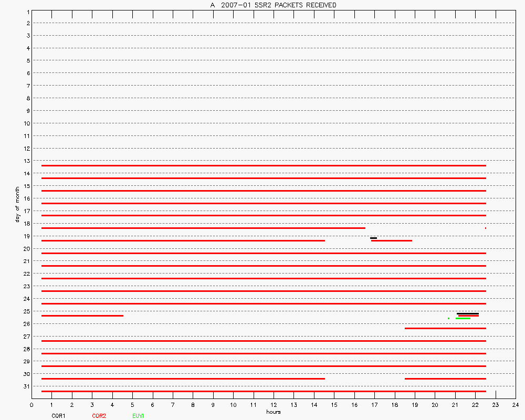
Task: Select the right red segment on day 30
Action: pos(445,379)
